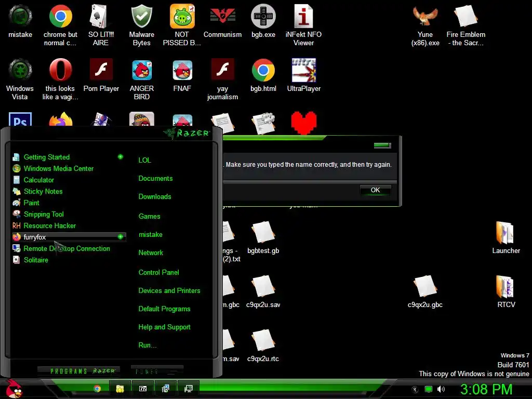The width and height of the screenshot is (532, 399).
Task: Launch the Opera 'this looks like a...' icon
Action: coord(60,70)
